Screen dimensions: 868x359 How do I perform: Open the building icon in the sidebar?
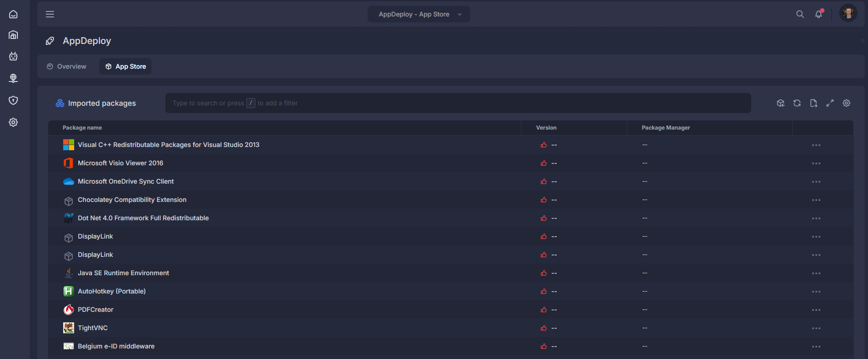[13, 35]
